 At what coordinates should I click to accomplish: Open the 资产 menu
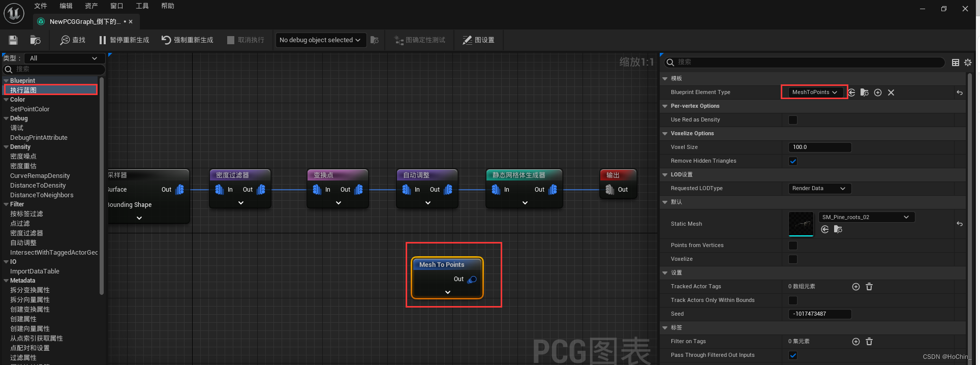tap(91, 6)
